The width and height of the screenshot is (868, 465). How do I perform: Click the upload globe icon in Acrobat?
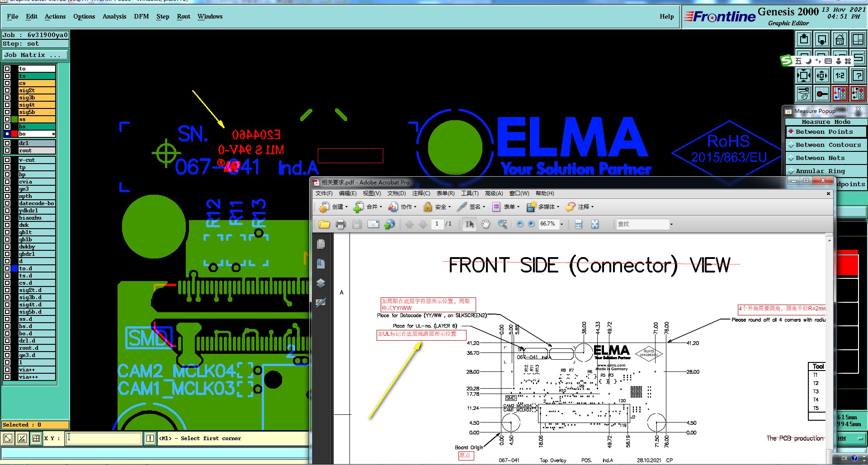389,224
